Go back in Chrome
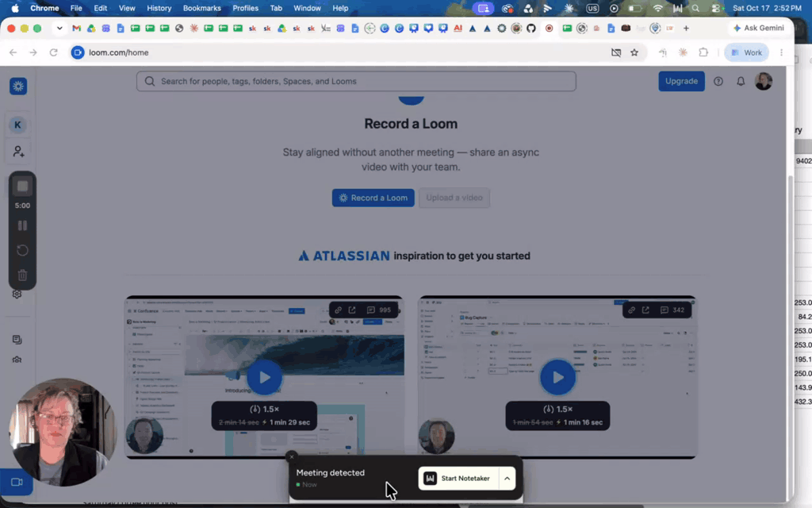The height and width of the screenshot is (508, 812). (13, 52)
